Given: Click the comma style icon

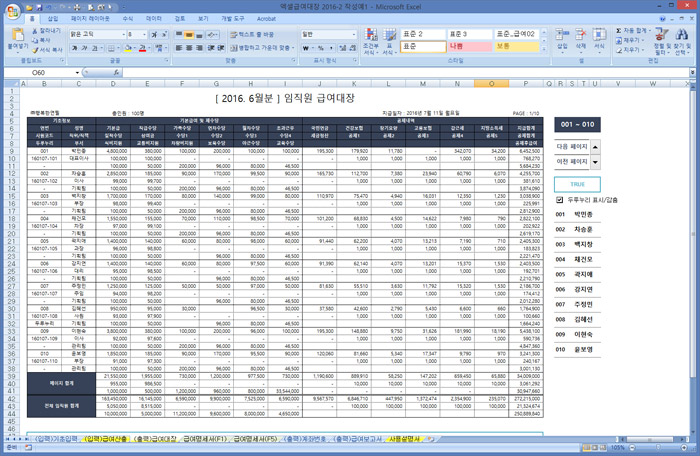Looking at the screenshot, I should coord(331,48).
